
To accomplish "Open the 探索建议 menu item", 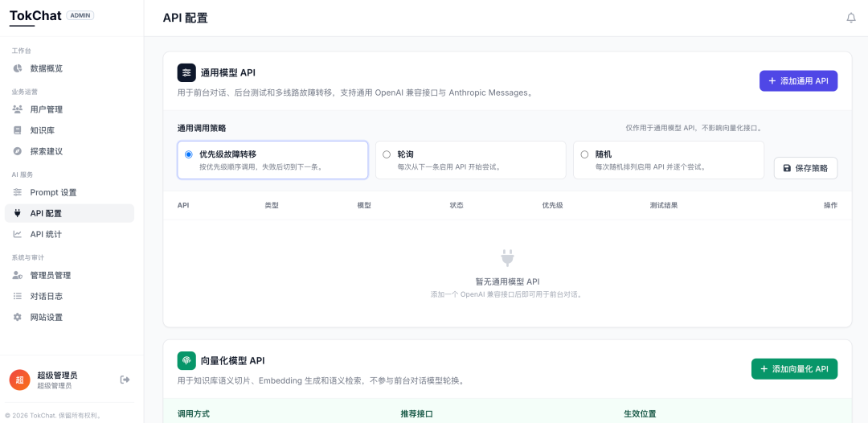I will [x=69, y=151].
